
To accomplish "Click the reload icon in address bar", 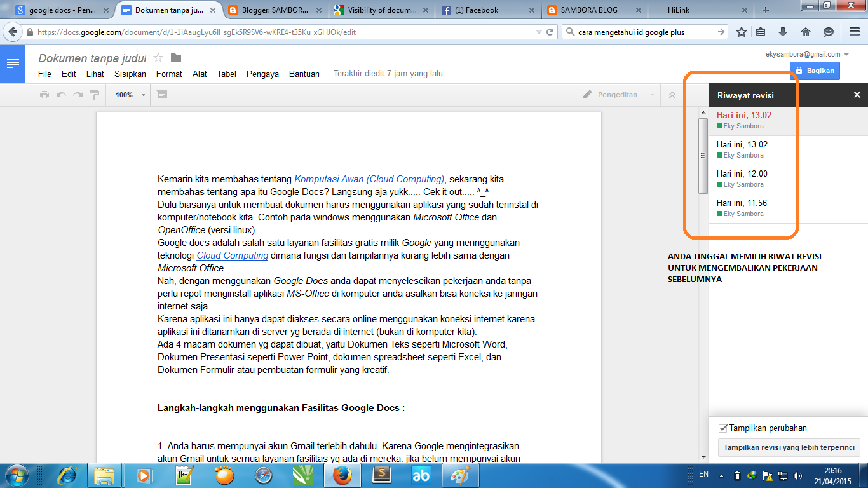I will click(550, 32).
